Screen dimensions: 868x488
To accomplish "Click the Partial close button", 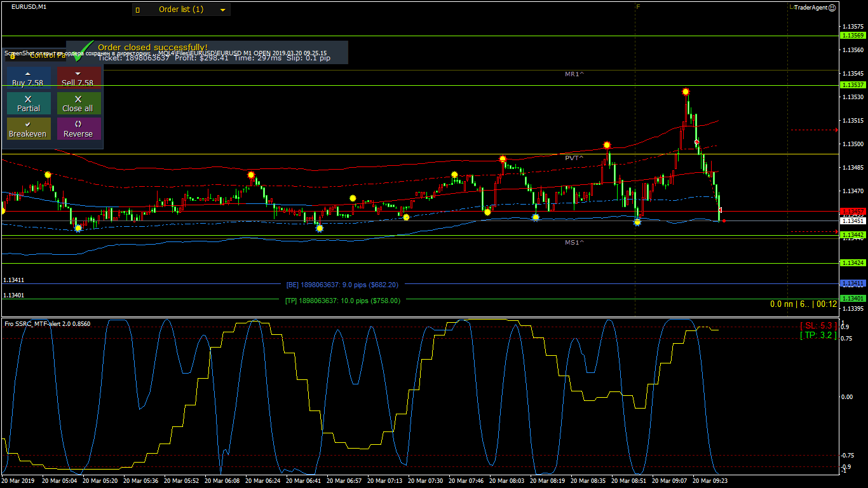I will (x=28, y=104).
